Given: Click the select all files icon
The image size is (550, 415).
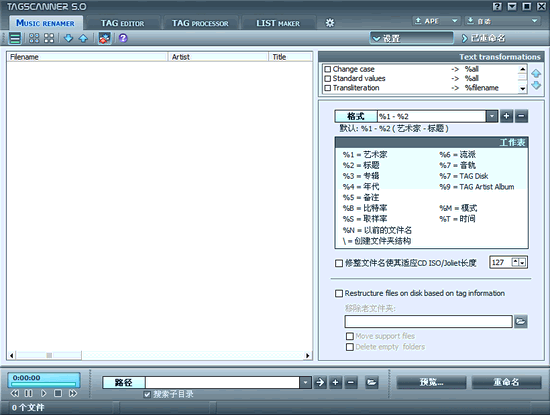Looking at the screenshot, I should click(x=34, y=38).
